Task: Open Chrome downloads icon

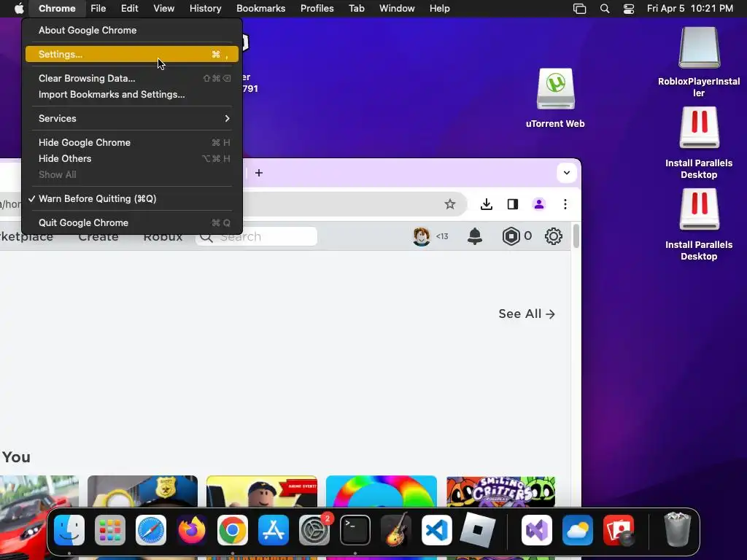Action: point(487,204)
